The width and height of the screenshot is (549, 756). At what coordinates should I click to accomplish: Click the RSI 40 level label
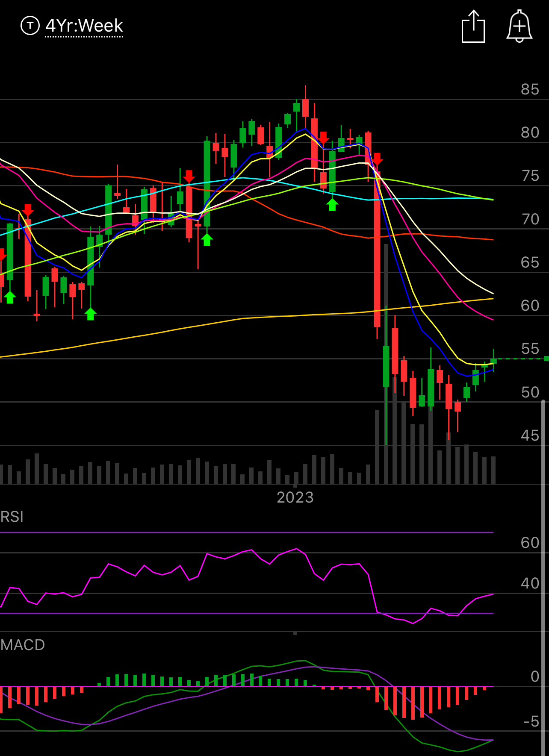[x=530, y=583]
